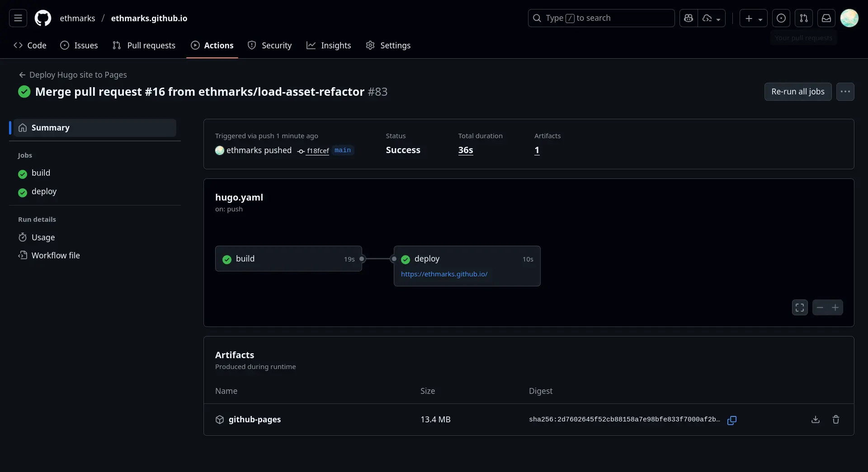Click the search field in the header
Image resolution: width=868 pixels, height=472 pixels.
[601, 18]
